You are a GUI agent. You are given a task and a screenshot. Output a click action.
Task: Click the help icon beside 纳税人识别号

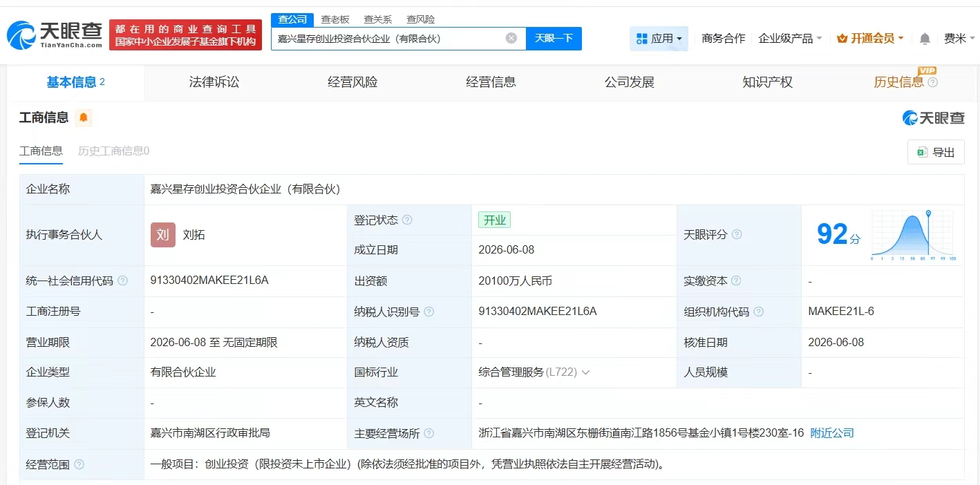click(428, 312)
